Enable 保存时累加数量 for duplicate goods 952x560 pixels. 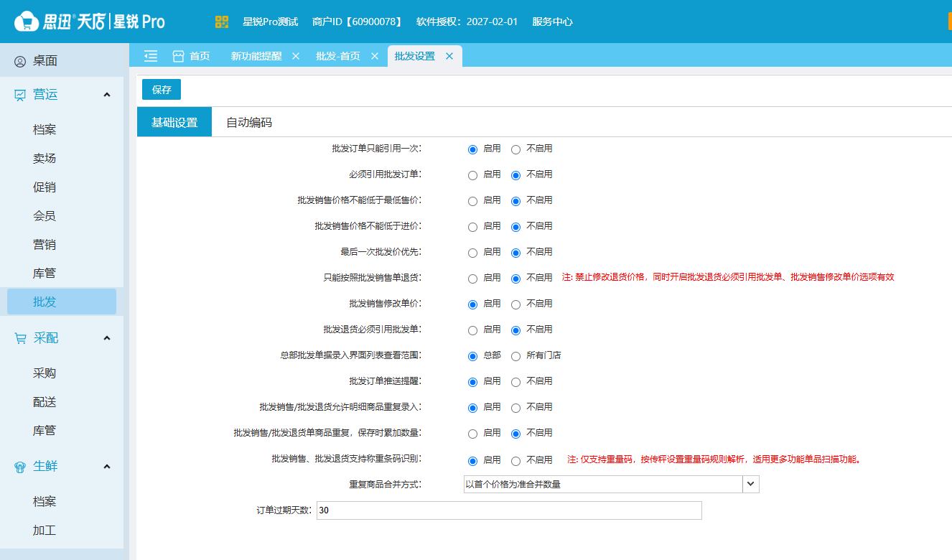click(472, 434)
